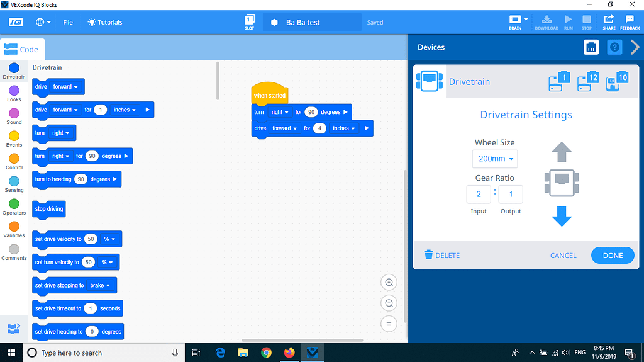Switch to the Code tab
This screenshot has width=644, height=362.
point(22,49)
